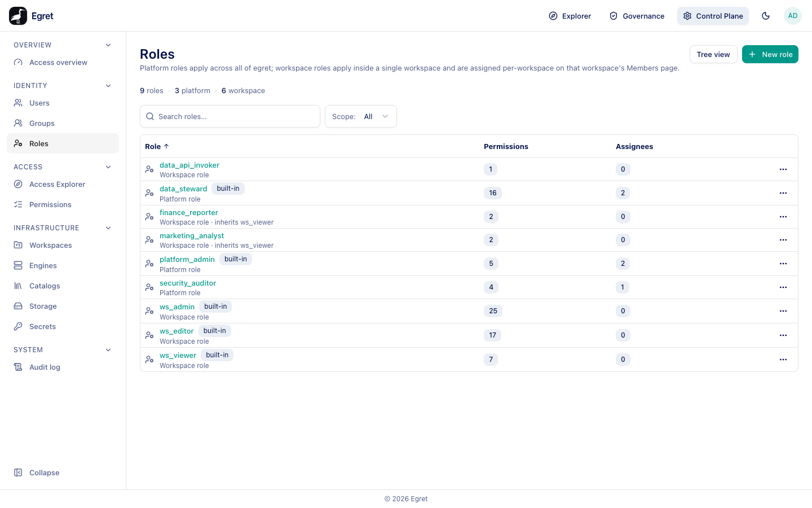Open the row actions menu for data_steward
Screen dimensions: 812x508
pyautogui.click(x=783, y=193)
